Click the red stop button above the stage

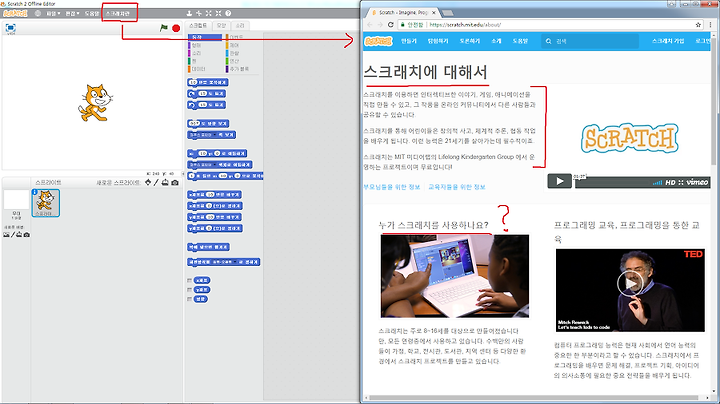pos(176,28)
